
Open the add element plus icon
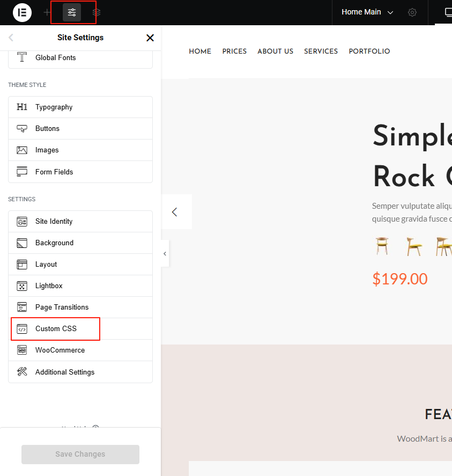pos(47,12)
